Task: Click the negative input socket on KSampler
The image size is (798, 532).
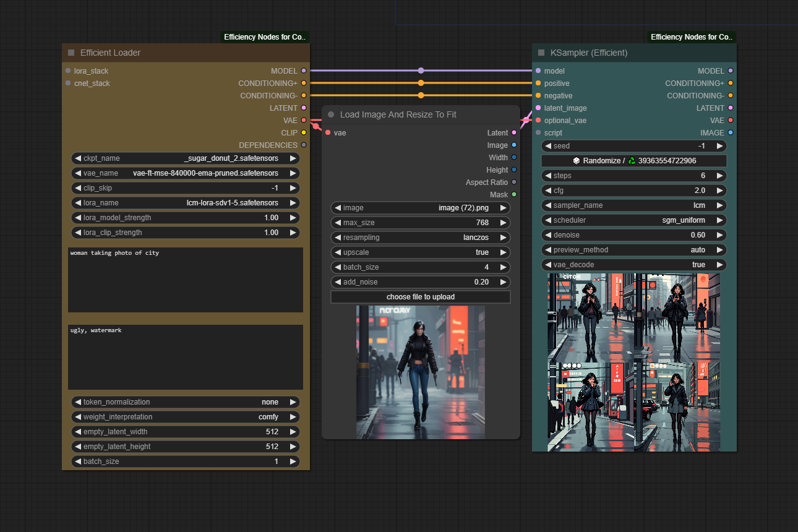Action: 538,95
